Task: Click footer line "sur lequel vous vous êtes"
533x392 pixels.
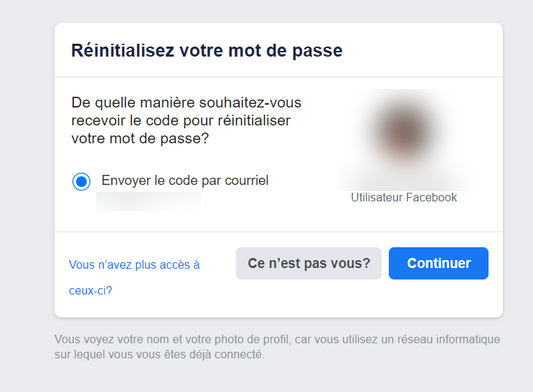Action: pyautogui.click(x=159, y=354)
